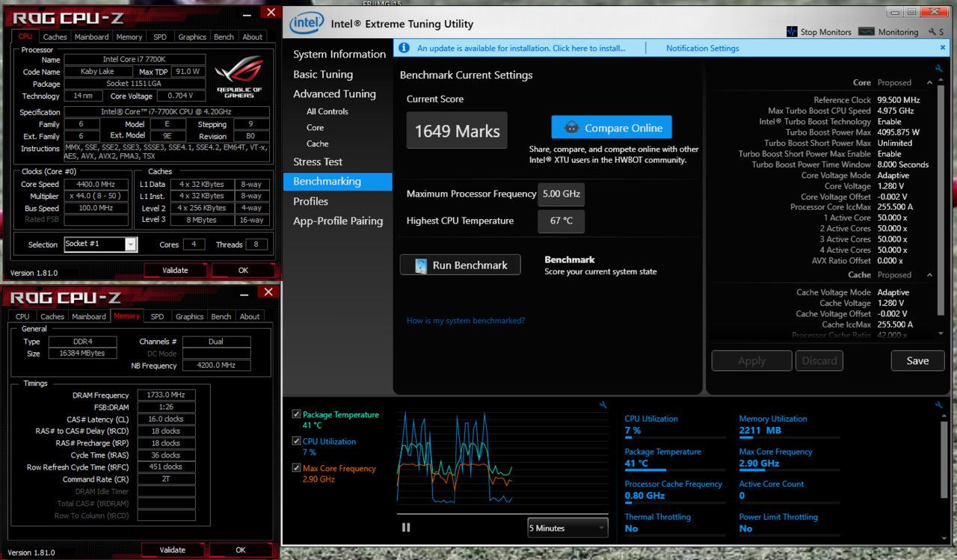Click the 67 °C highest temperature value

561,221
